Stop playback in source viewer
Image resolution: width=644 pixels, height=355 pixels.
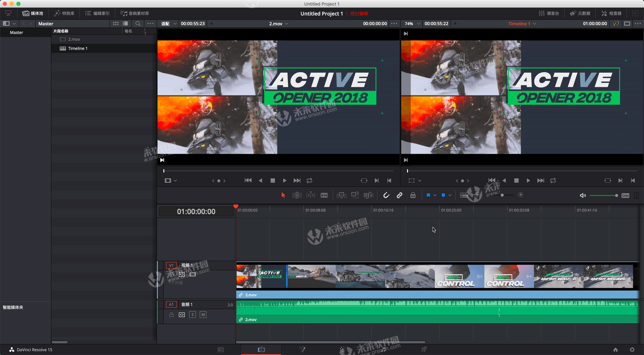(273, 181)
